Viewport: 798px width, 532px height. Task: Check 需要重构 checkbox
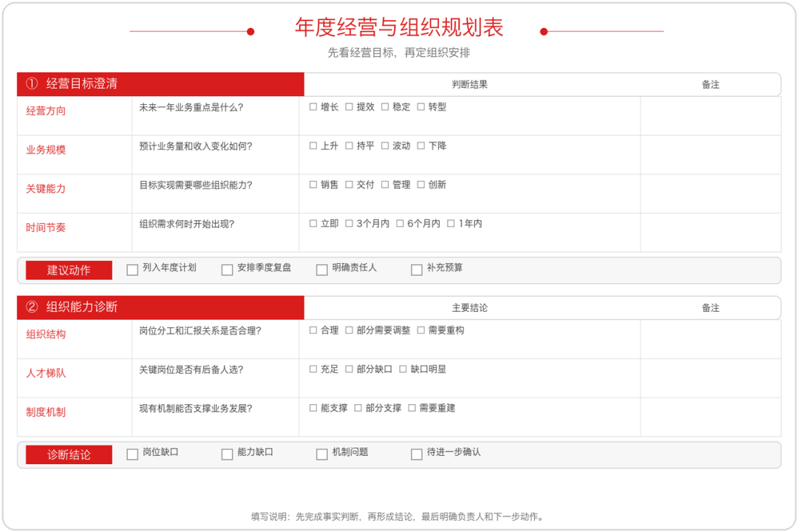(421, 330)
